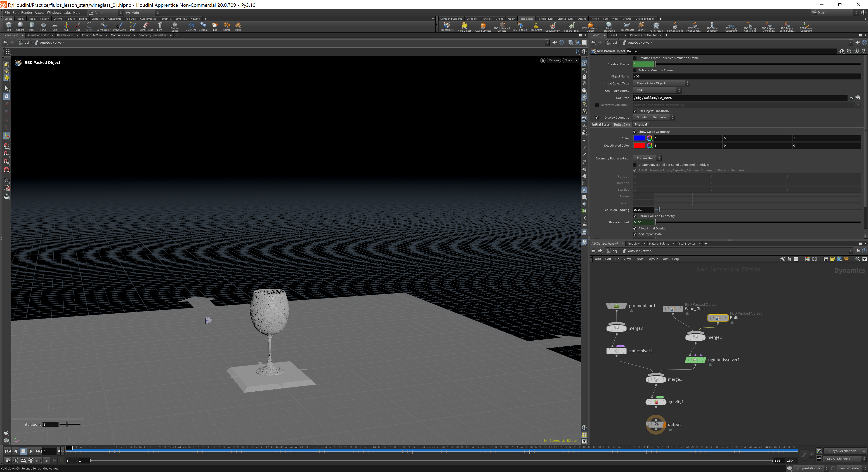The width and height of the screenshot is (868, 472).
Task: Open the Windows menu
Action: (x=54, y=13)
